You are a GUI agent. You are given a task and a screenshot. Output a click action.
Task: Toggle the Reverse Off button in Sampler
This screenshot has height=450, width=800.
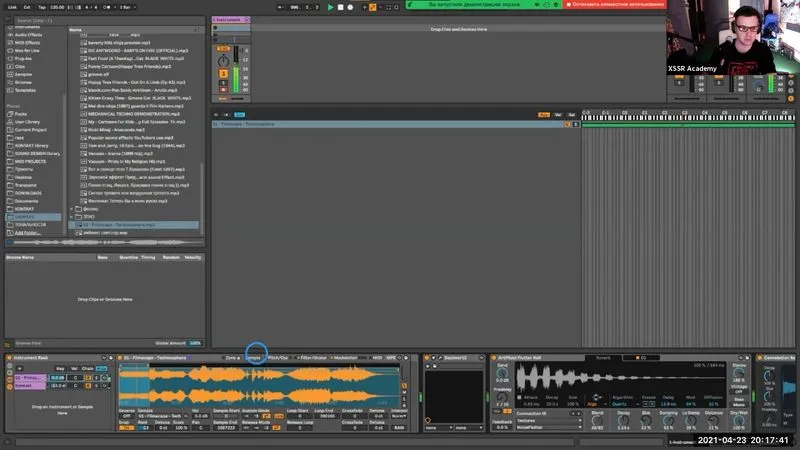click(127, 416)
